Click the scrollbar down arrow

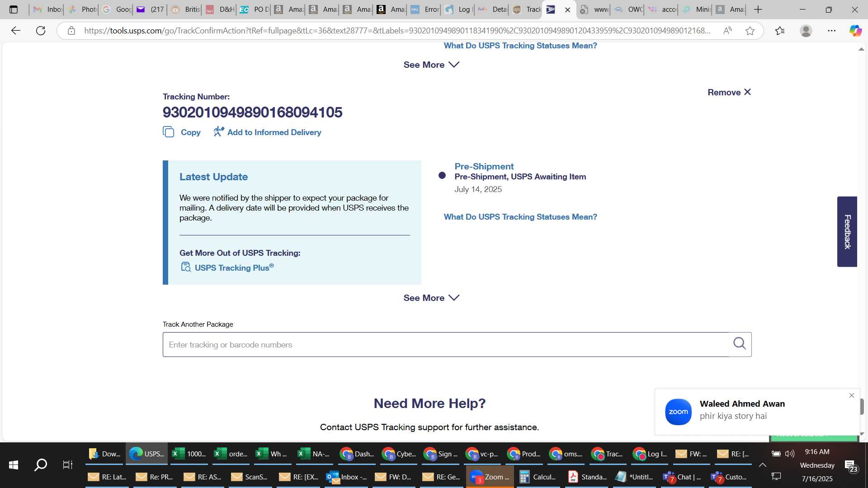862,434
